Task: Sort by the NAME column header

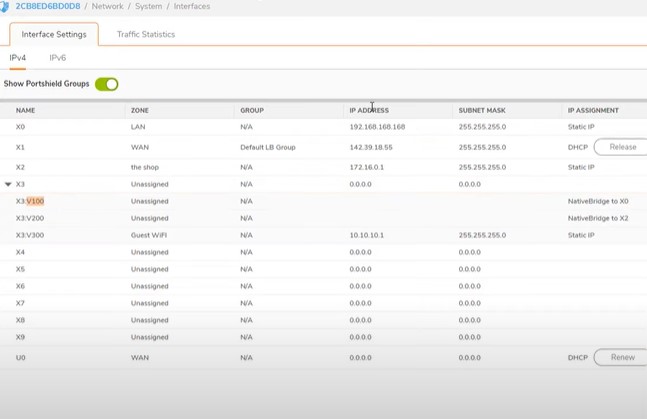Action: point(25,110)
